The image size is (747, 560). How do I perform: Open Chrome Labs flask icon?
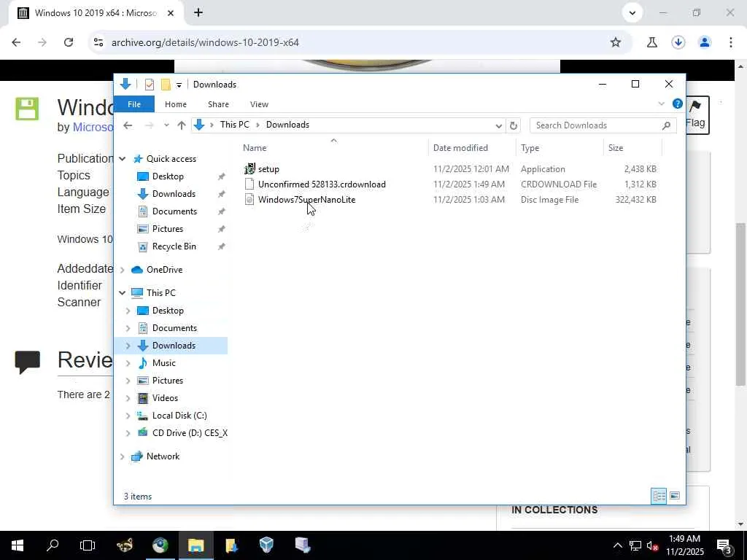[651, 42]
